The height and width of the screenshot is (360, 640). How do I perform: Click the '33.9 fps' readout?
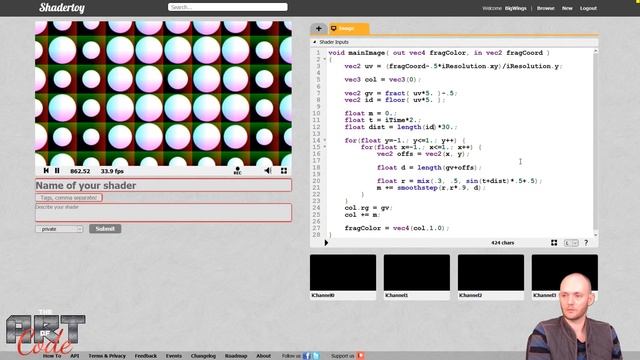112,171
